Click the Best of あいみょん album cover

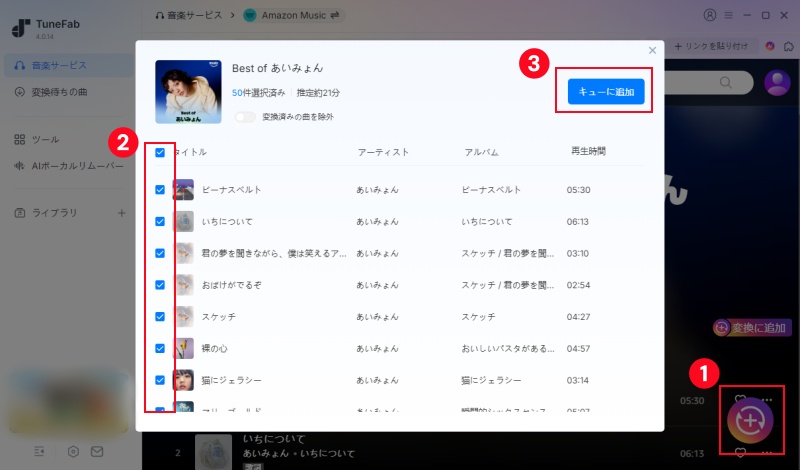click(x=188, y=92)
